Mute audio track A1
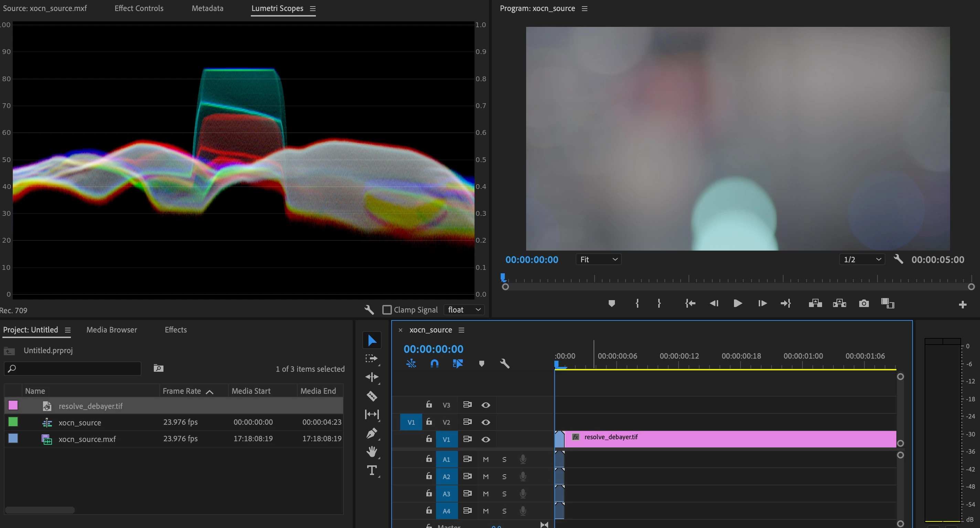 [486, 460]
